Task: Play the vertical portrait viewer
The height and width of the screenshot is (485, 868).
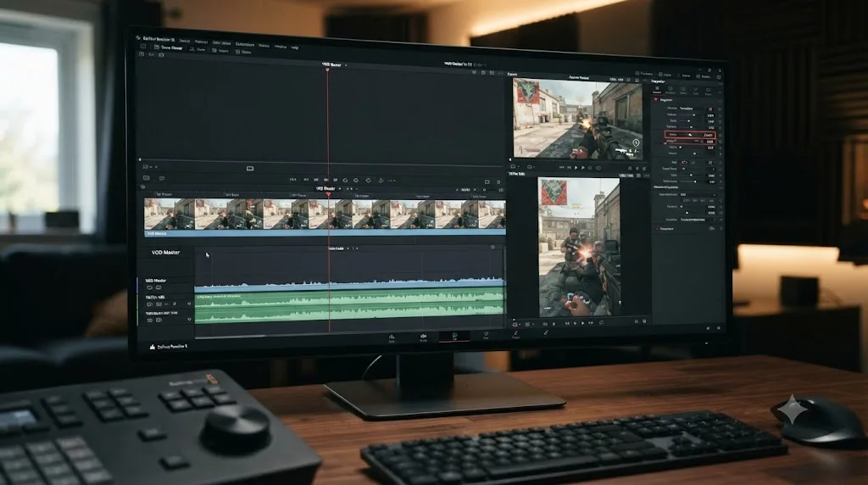Action: tap(582, 323)
